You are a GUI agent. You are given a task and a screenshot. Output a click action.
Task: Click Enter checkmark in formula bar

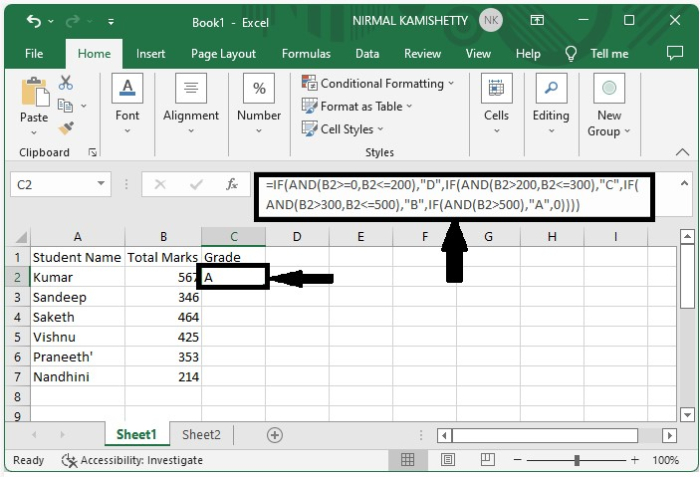coord(196,184)
